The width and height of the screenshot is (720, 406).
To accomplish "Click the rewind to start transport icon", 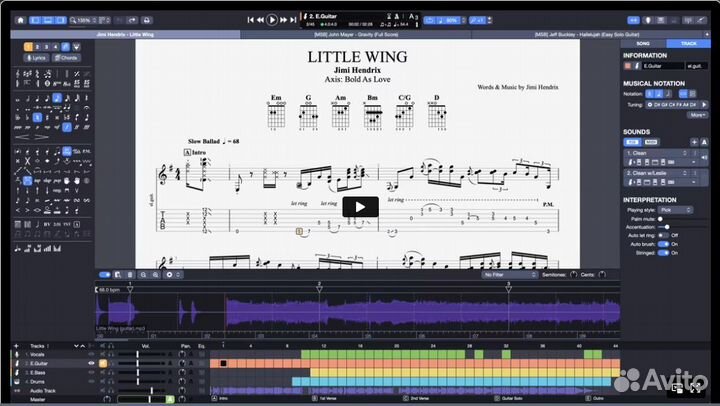I will [x=250, y=19].
